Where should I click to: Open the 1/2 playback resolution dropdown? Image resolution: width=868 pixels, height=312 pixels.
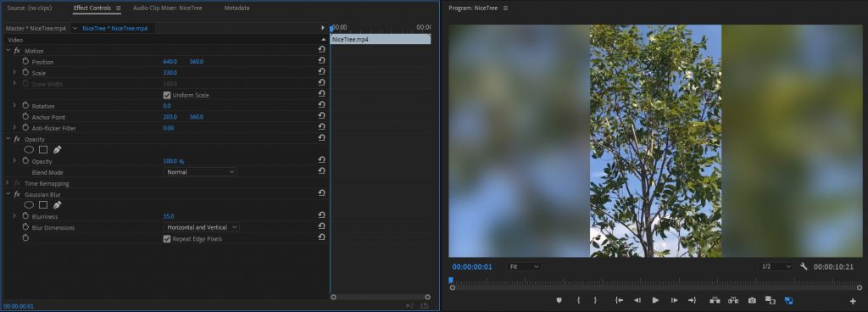776,266
